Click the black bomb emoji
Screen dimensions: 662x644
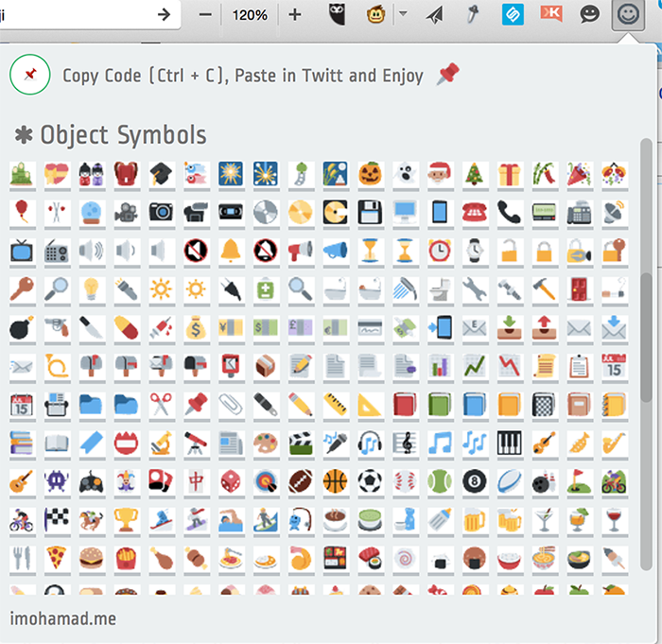21,328
